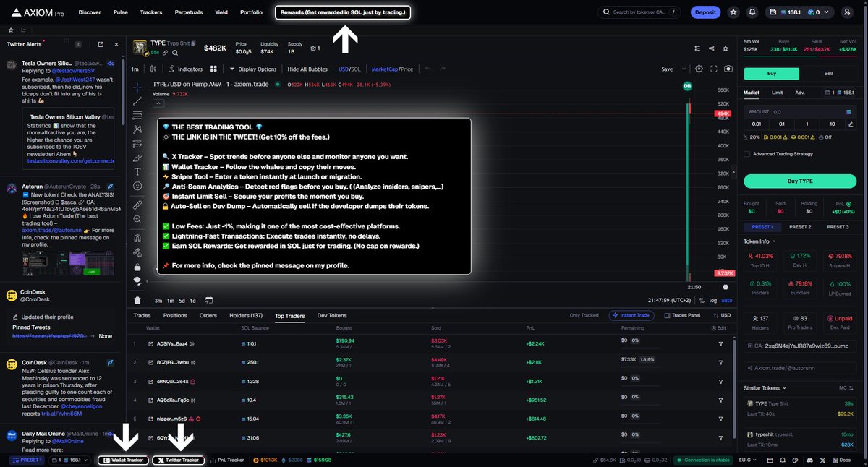Toggle Instant Trade mode
Image resolution: width=868 pixels, height=467 pixels.
631,315
